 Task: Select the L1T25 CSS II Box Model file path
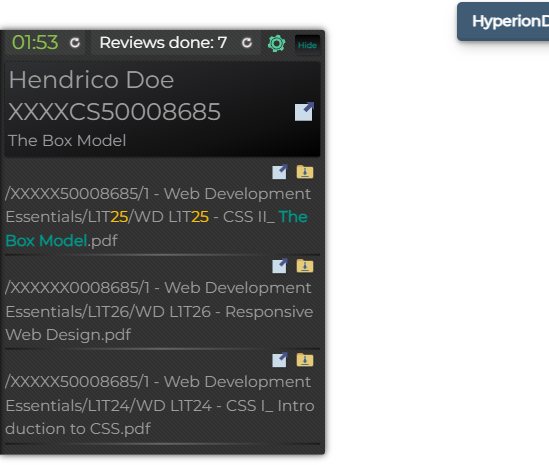[158, 217]
